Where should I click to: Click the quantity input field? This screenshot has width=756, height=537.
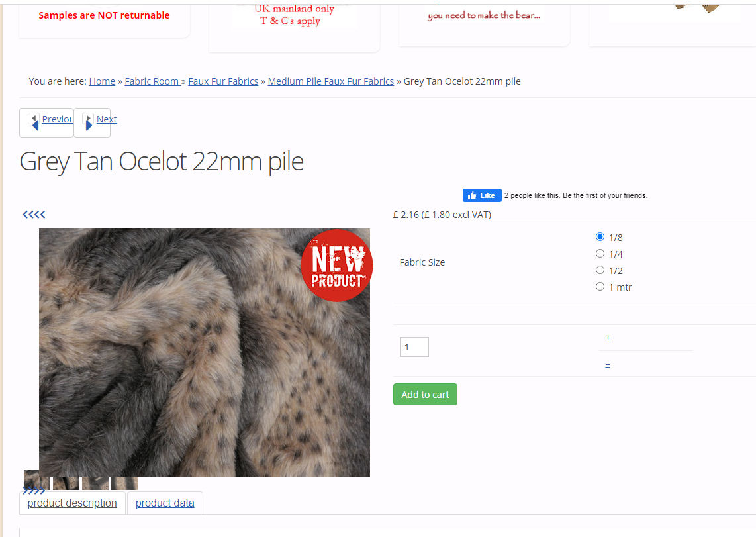point(414,347)
